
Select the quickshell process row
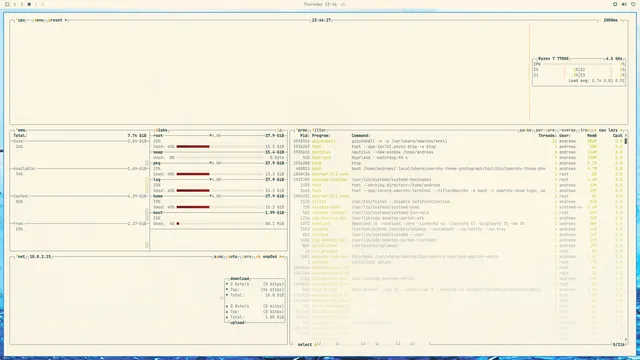tap(457, 141)
